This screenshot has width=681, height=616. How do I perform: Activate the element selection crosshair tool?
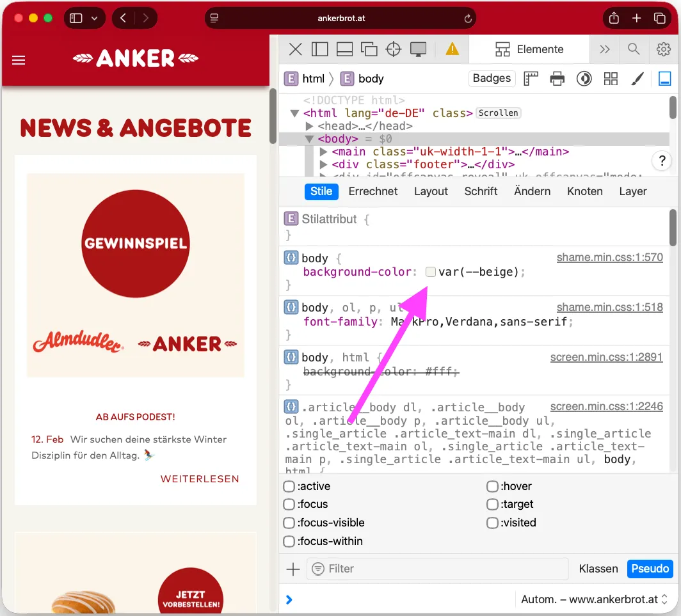(393, 49)
